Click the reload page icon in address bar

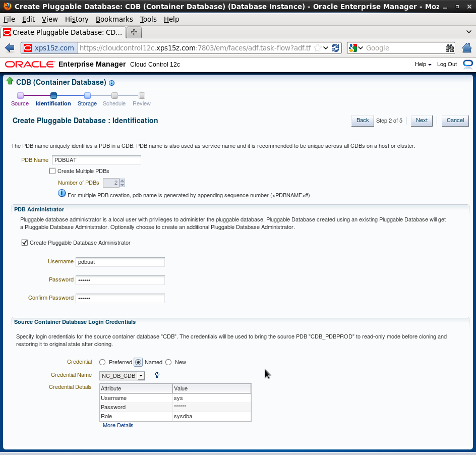[335, 48]
